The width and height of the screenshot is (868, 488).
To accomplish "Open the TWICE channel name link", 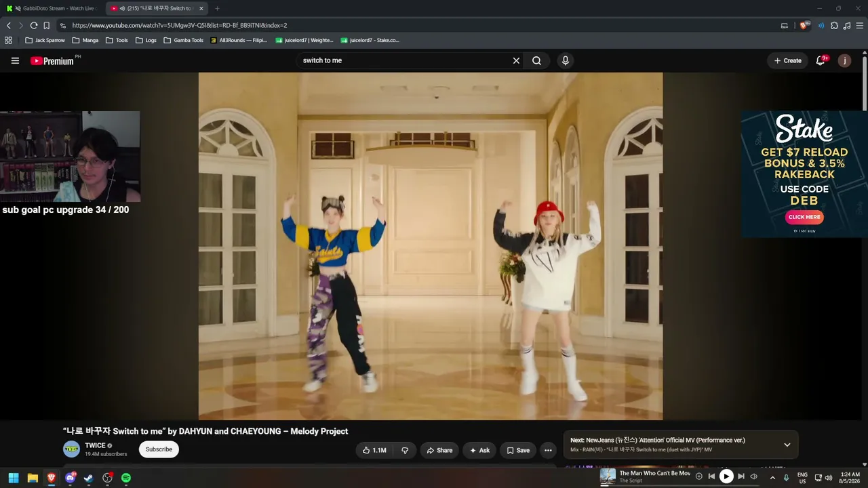I will click(x=95, y=445).
